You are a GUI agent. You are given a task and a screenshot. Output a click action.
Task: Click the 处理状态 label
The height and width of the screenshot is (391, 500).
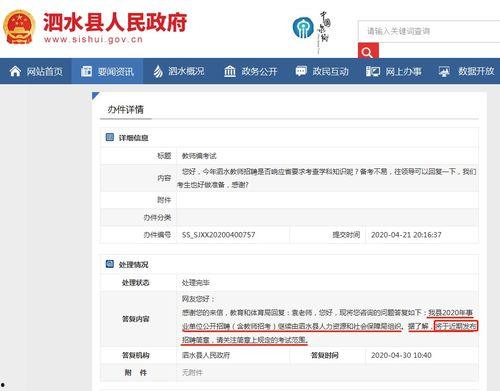(135, 283)
